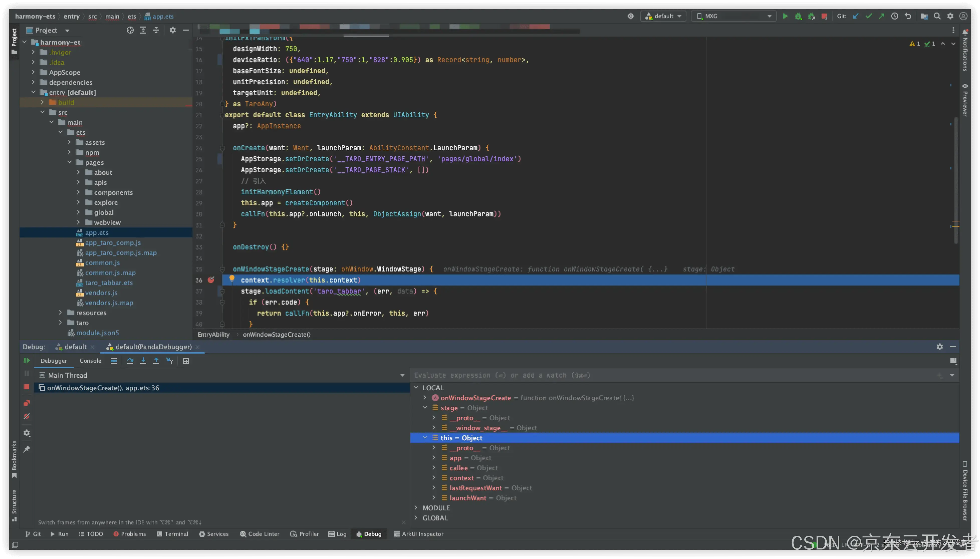Viewport: 980px width, 559px height.
Task: Step into in debugger toolbar
Action: click(x=143, y=360)
